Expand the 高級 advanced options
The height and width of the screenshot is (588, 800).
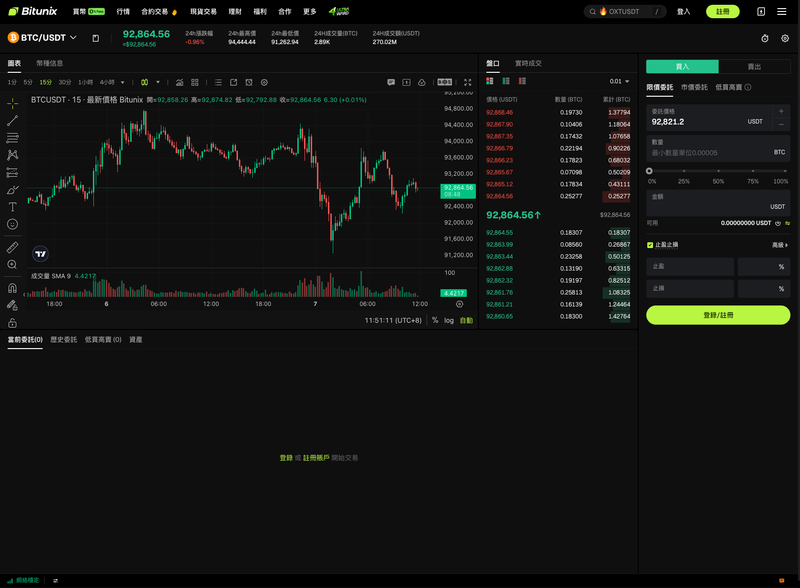(x=780, y=245)
